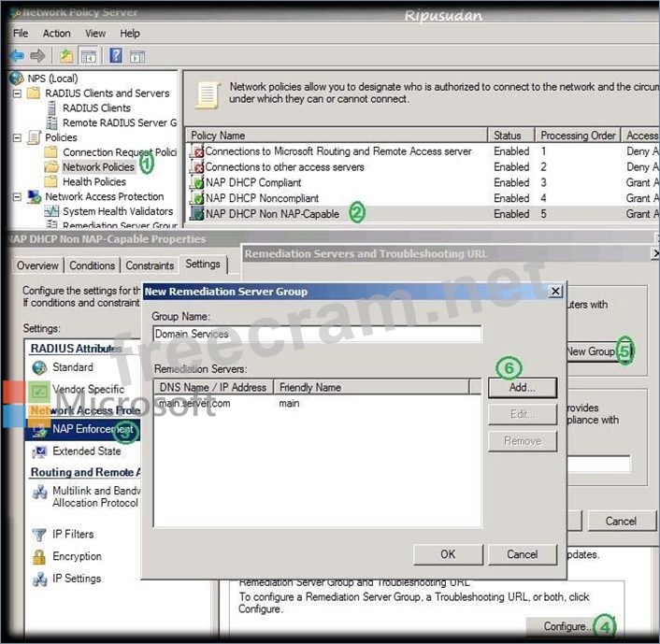This screenshot has width=660, height=644.
Task: Click icon for Connections to other access servers
Action: coord(197,166)
